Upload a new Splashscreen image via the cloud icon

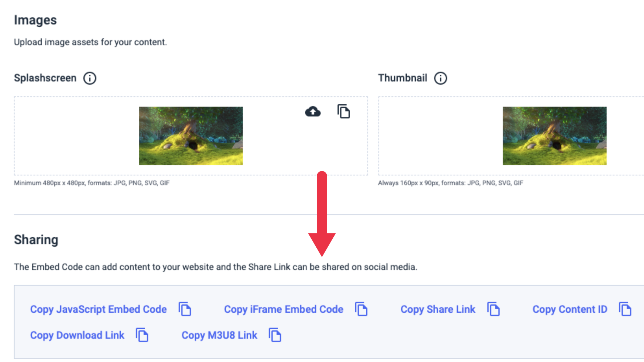pyautogui.click(x=313, y=112)
